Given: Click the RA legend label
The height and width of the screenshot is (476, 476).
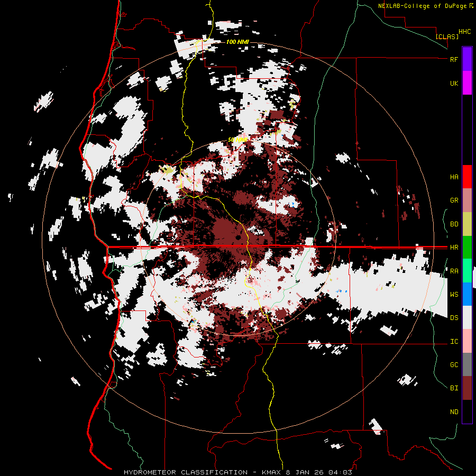Looking at the screenshot, I should 454,271.
